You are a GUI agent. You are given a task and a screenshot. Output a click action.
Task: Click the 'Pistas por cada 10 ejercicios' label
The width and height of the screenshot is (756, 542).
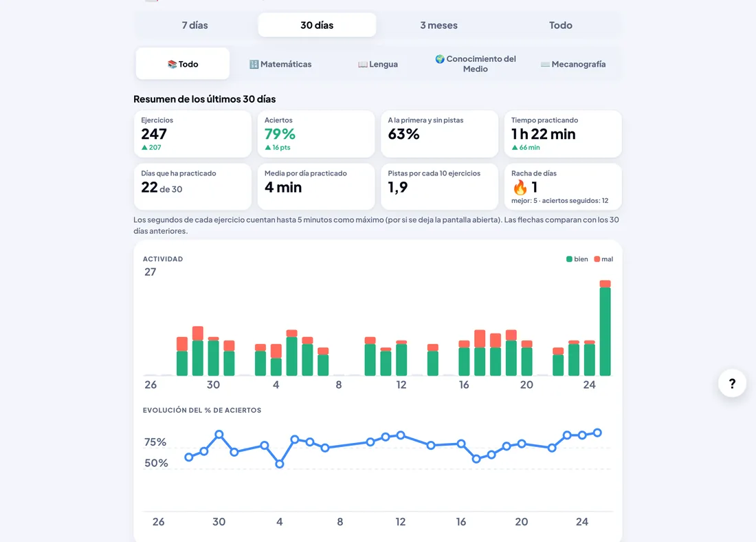point(434,173)
